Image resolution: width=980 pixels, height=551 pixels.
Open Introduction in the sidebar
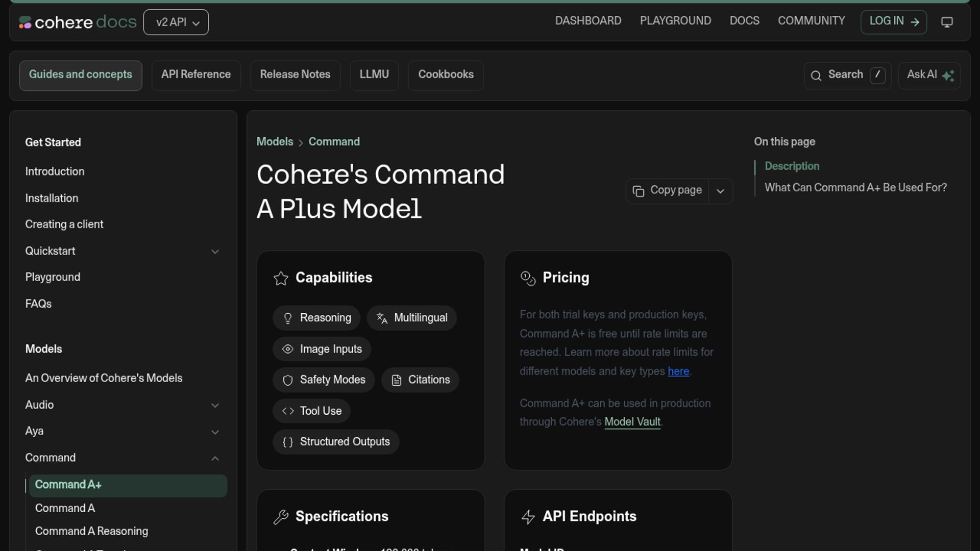[x=55, y=171]
